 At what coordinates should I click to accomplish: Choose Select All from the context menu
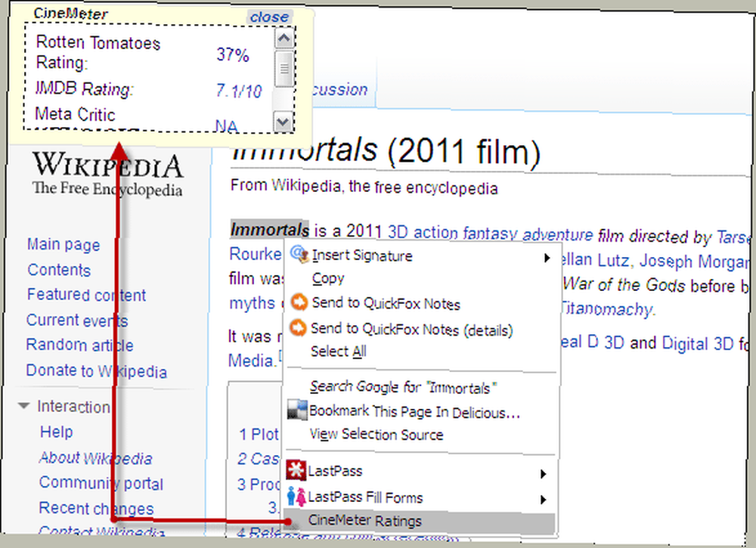click(339, 351)
